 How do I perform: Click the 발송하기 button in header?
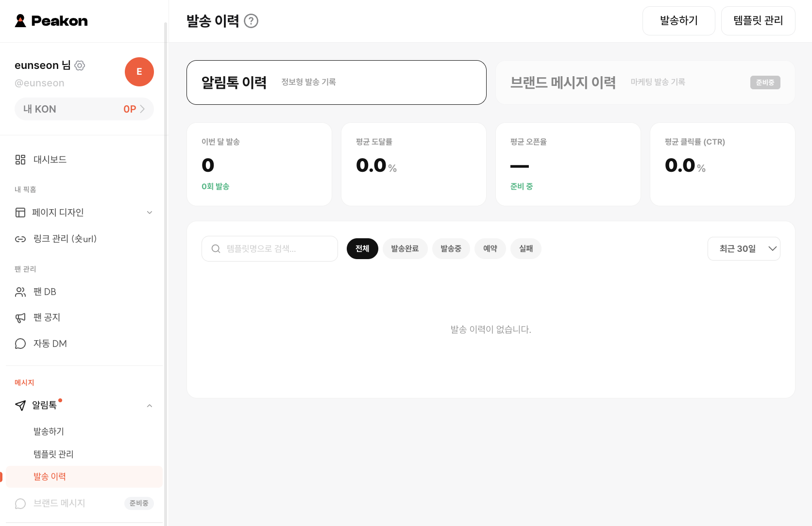point(679,21)
